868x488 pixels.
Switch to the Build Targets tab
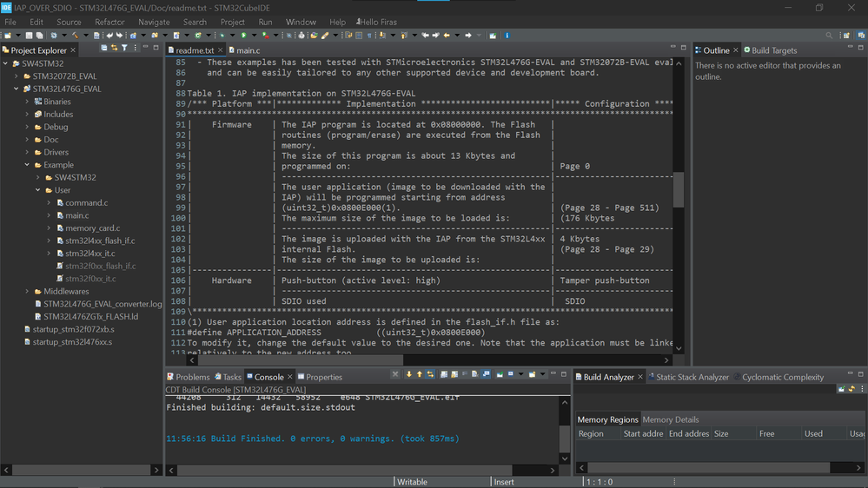770,50
